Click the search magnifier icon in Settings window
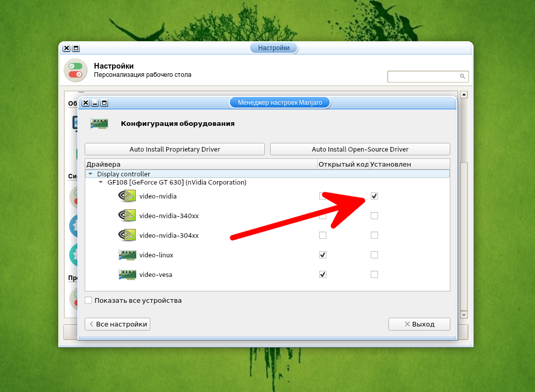Screen dimensions: 535x392 (x=462, y=76)
